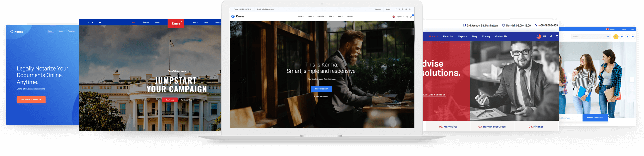
Task: Open English language selector on laptop site
Action: coord(397,17)
